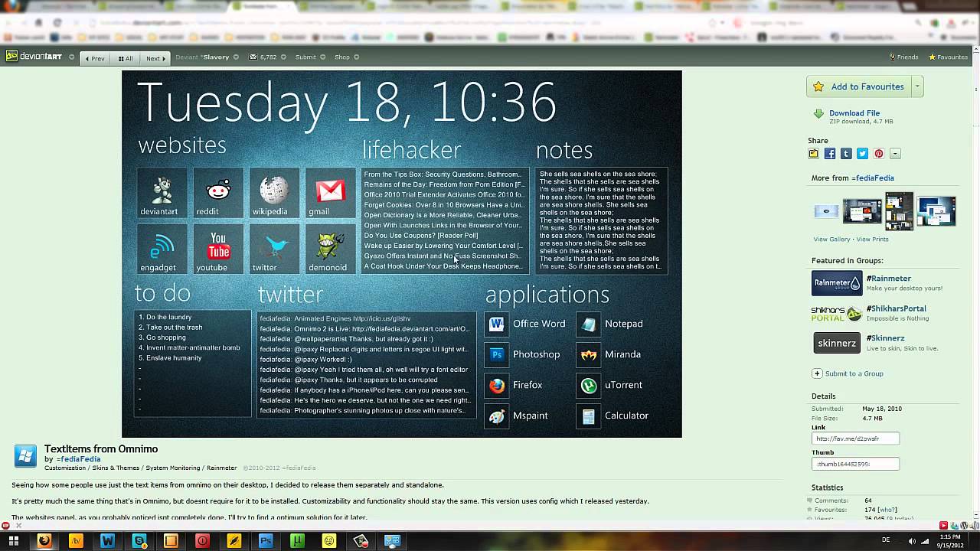
Task: Click the =fediaFedia author link under title
Action: [x=78, y=459]
